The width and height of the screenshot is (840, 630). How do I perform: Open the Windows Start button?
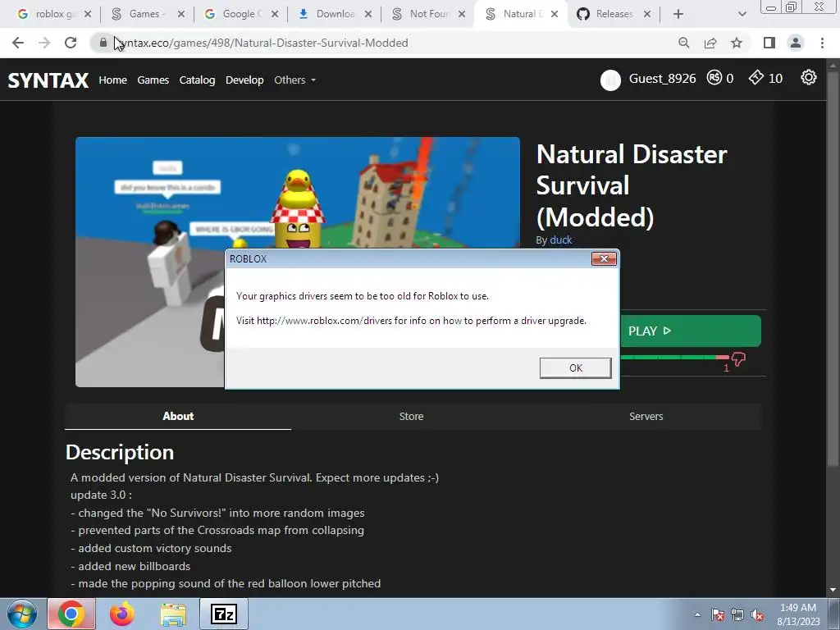(x=21, y=614)
